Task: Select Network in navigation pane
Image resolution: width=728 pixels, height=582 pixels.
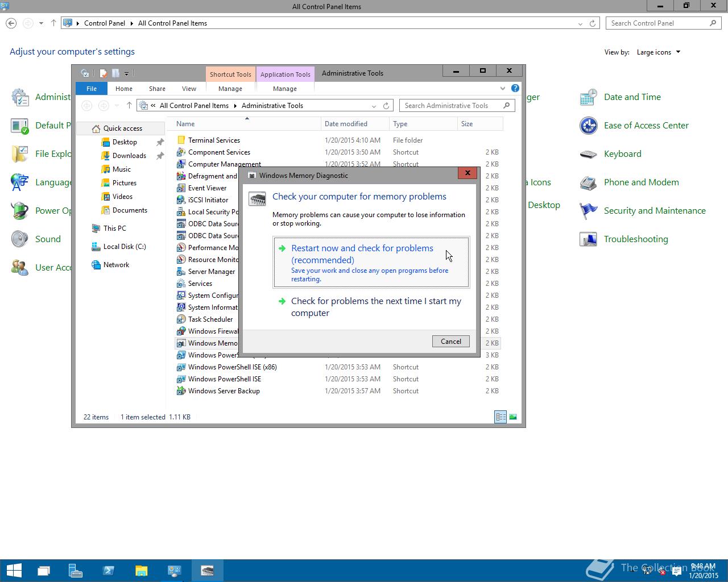Action: [x=116, y=265]
